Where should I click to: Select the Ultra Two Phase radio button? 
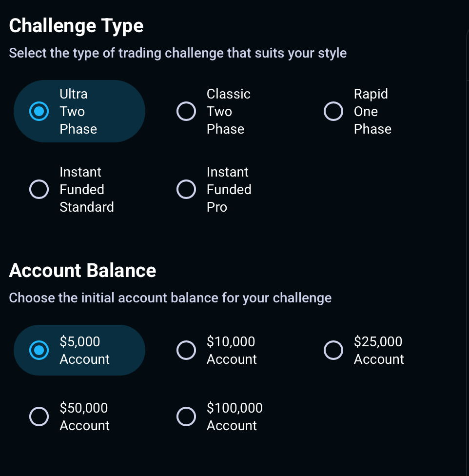point(39,112)
